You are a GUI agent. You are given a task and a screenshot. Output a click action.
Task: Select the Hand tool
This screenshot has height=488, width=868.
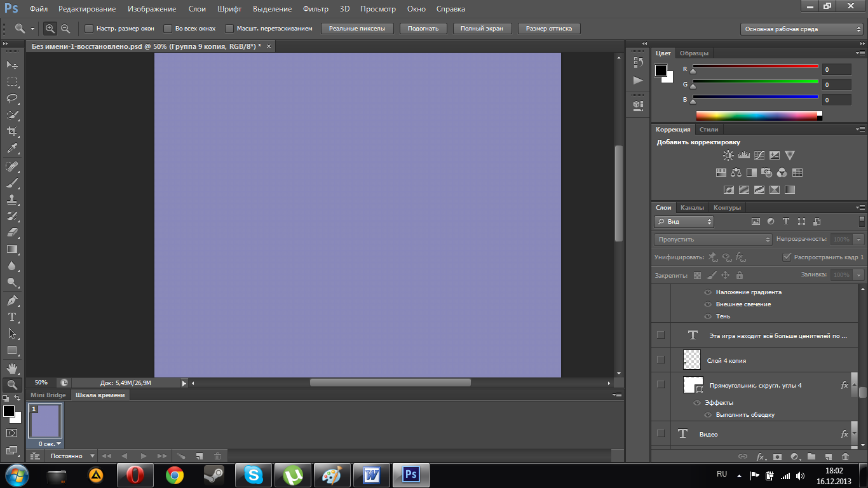tap(12, 368)
